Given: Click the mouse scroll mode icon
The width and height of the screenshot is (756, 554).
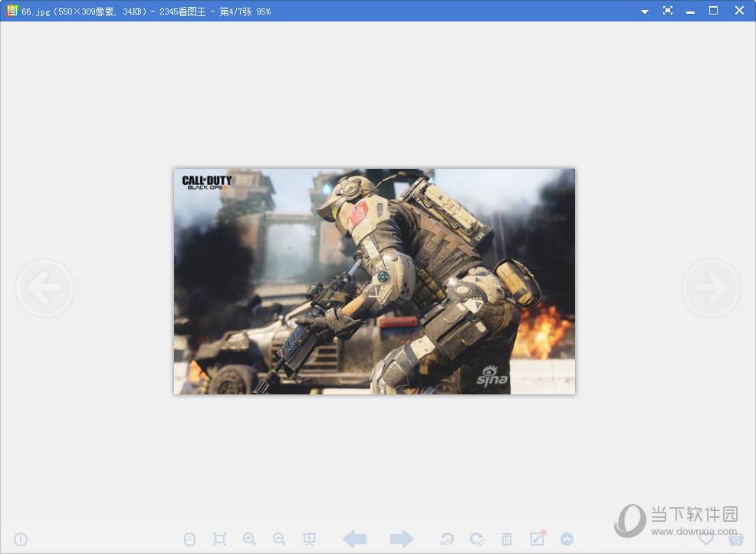Looking at the screenshot, I should (x=189, y=539).
